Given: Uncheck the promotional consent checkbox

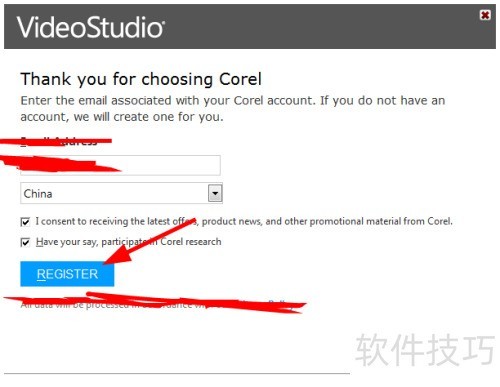Looking at the screenshot, I should click(25, 222).
